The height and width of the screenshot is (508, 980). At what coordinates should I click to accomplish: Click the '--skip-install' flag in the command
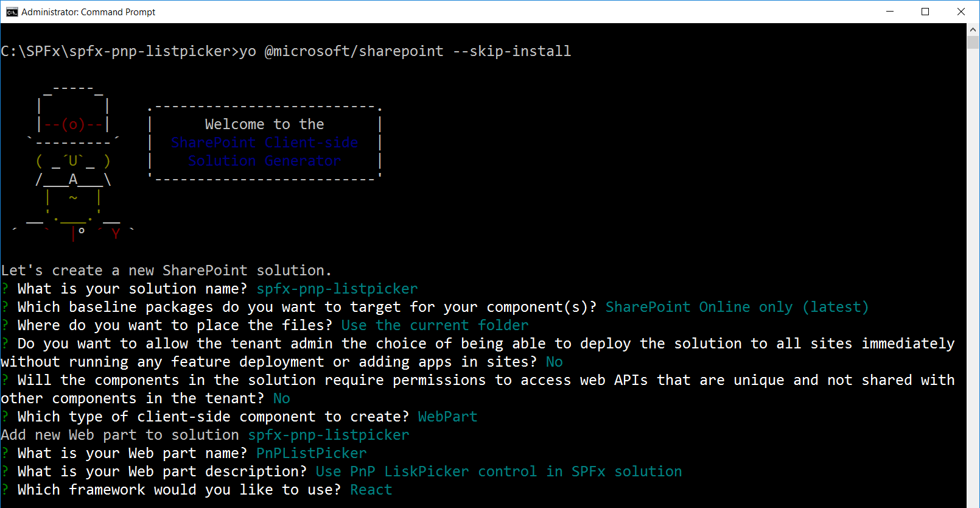click(511, 51)
